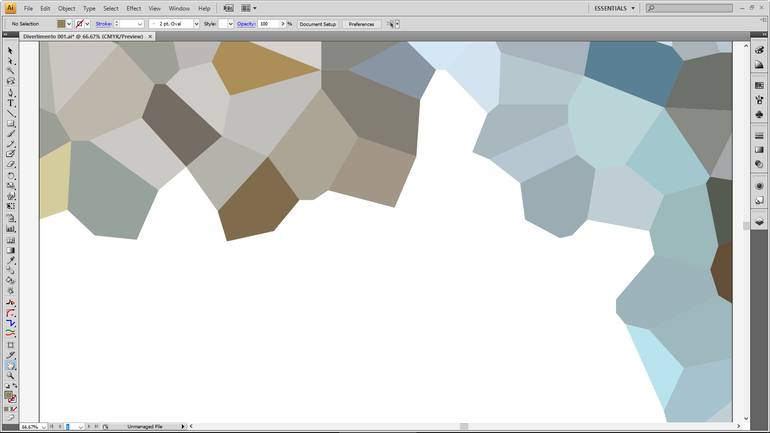Screen dimensions: 770x433
Task: Open the Symbols panel icon
Action: pyautogui.click(x=759, y=115)
